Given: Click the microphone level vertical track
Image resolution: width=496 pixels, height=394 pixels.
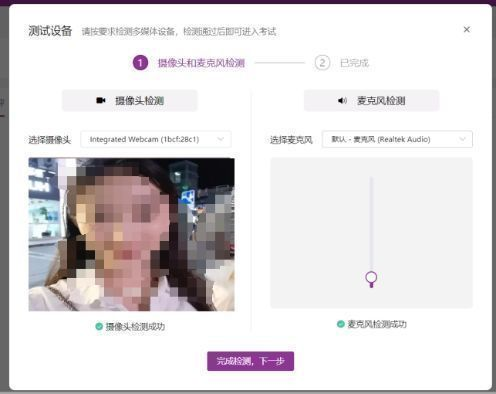Looking at the screenshot, I should pyautogui.click(x=371, y=225).
